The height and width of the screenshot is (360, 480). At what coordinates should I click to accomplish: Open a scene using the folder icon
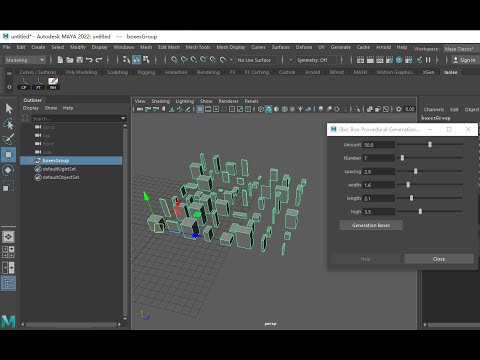coord(70,60)
